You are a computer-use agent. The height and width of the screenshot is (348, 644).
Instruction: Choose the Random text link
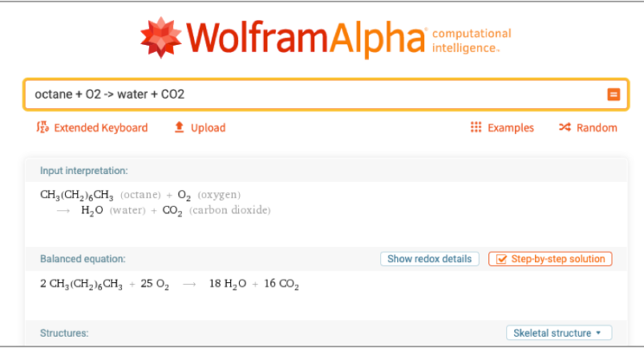pyautogui.click(x=596, y=128)
